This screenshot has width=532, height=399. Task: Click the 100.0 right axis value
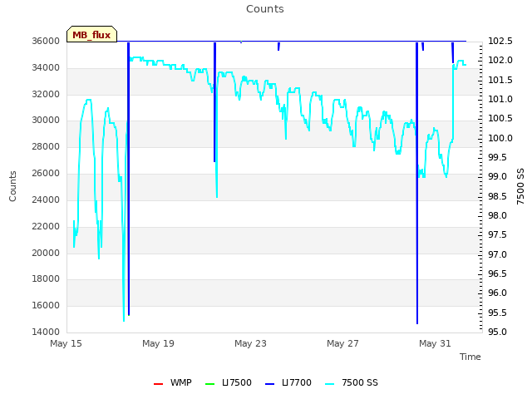tap(500, 138)
